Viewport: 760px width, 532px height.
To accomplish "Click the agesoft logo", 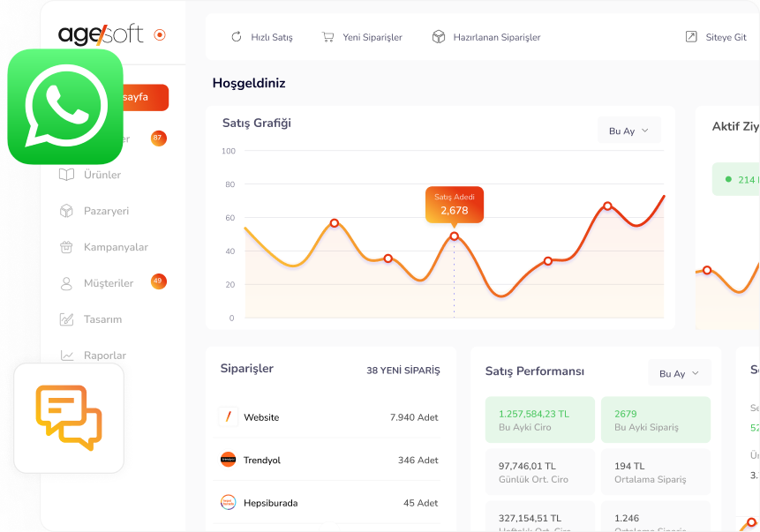I will point(101,34).
